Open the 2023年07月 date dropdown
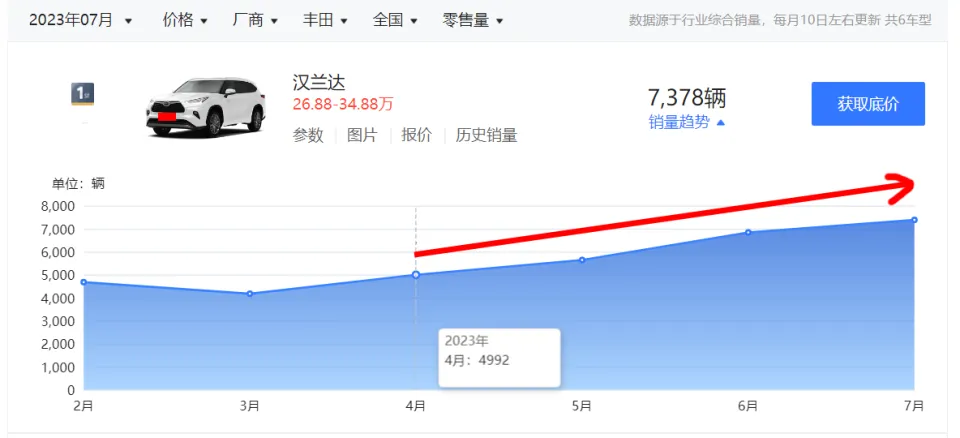Image resolution: width=960 pixels, height=438 pixels. [x=80, y=20]
